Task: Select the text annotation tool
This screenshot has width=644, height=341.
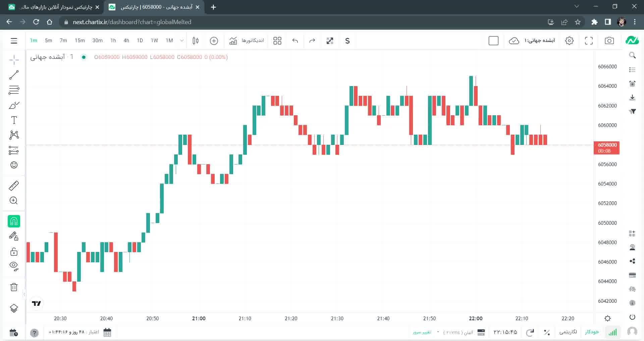Action: pyautogui.click(x=14, y=120)
